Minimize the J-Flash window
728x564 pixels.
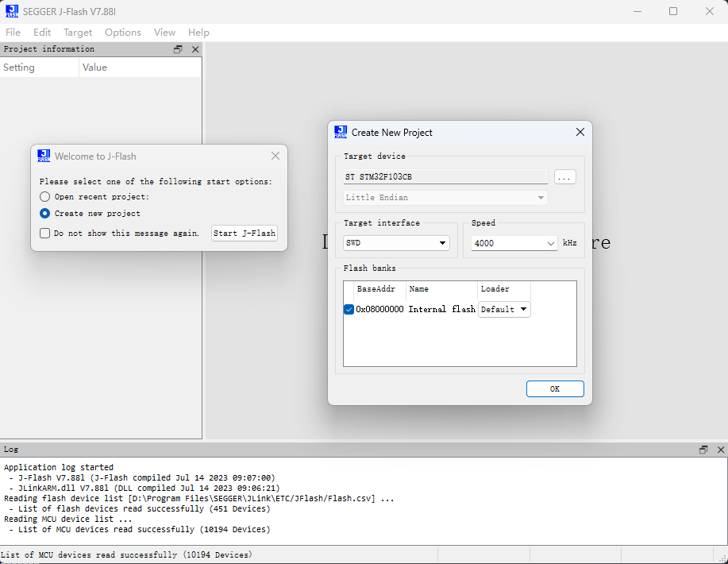pos(637,12)
